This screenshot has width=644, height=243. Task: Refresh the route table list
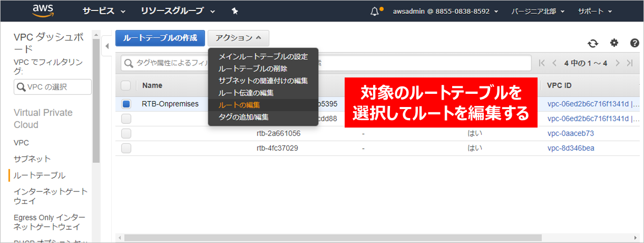(593, 43)
